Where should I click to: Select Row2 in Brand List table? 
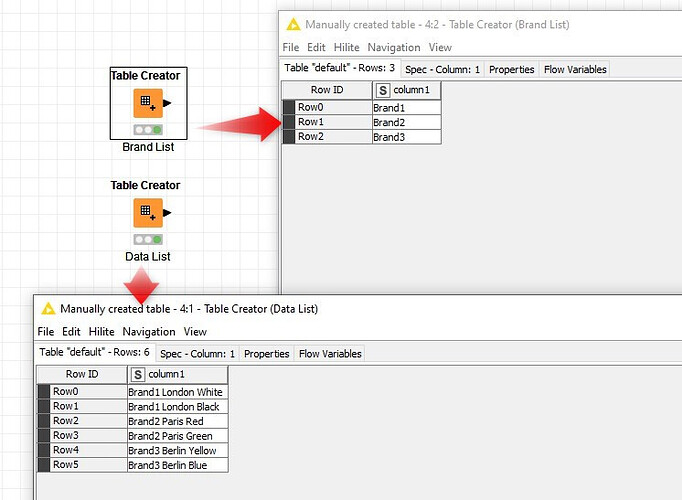[327, 137]
